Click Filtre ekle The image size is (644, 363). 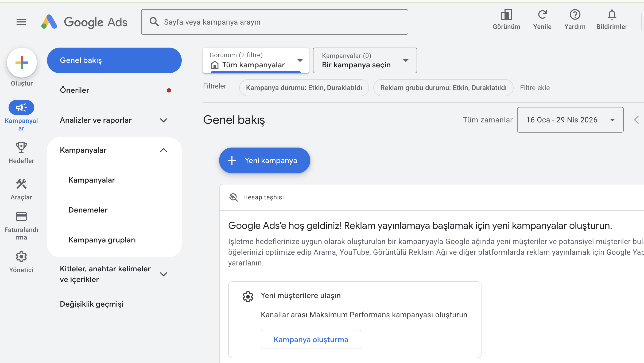pos(535,88)
